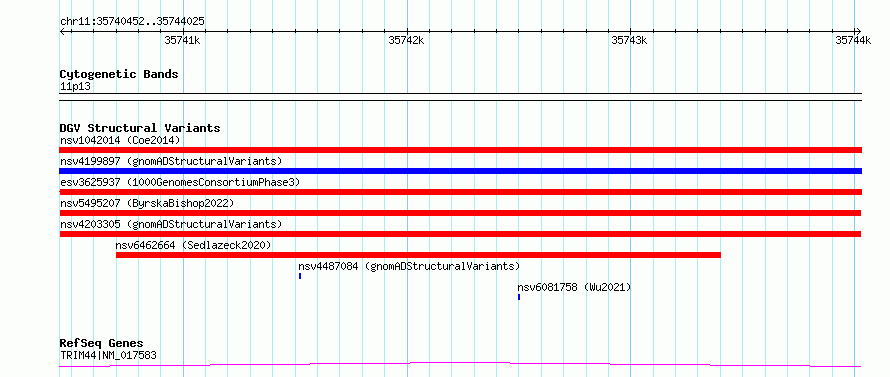Open nsv4487084 gnomAD variant label
Viewport: 890px width, 377px height.
click(409, 266)
